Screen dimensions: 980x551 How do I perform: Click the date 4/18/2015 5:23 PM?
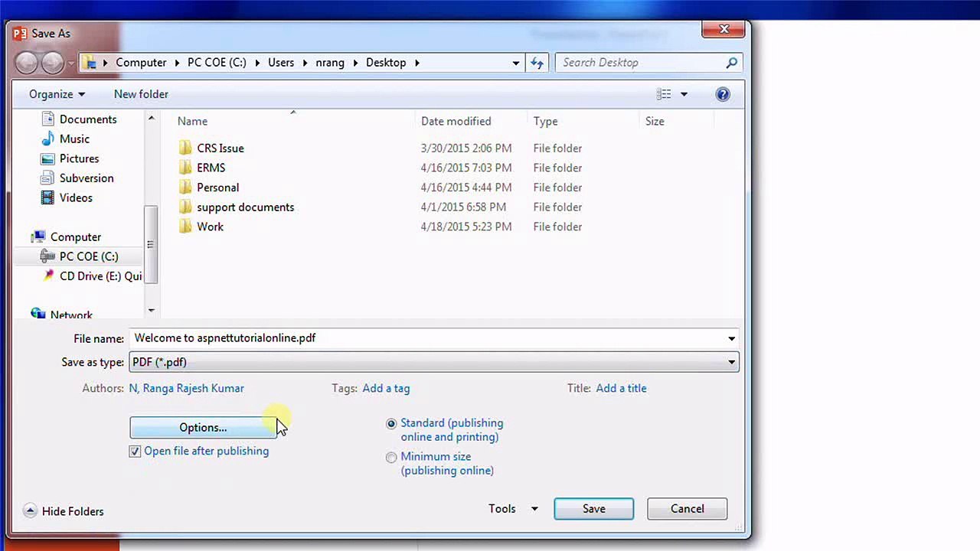pyautogui.click(x=465, y=227)
